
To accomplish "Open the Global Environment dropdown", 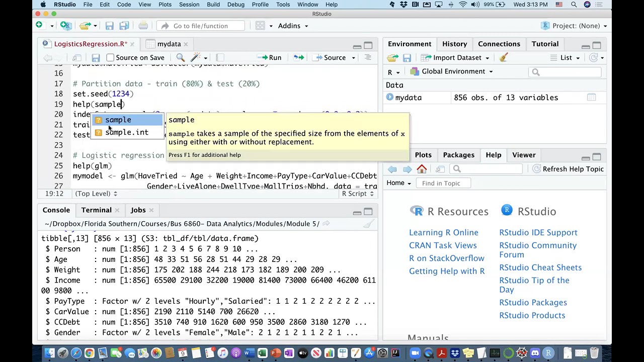I will [452, 71].
